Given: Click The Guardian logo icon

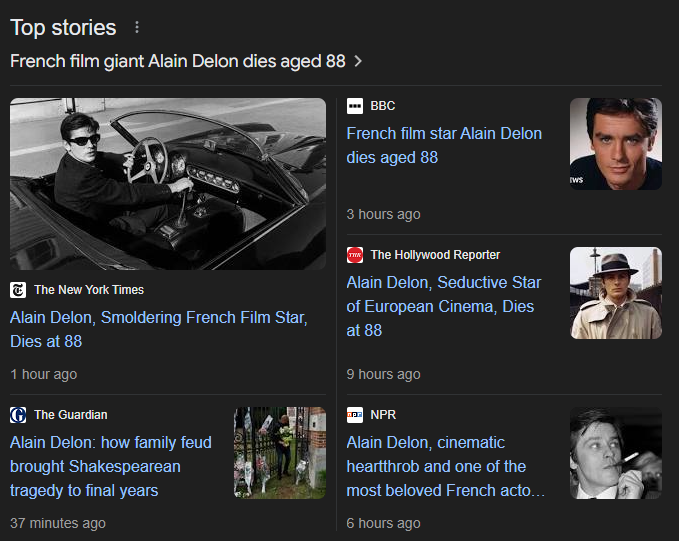Looking at the screenshot, I should pos(18,415).
